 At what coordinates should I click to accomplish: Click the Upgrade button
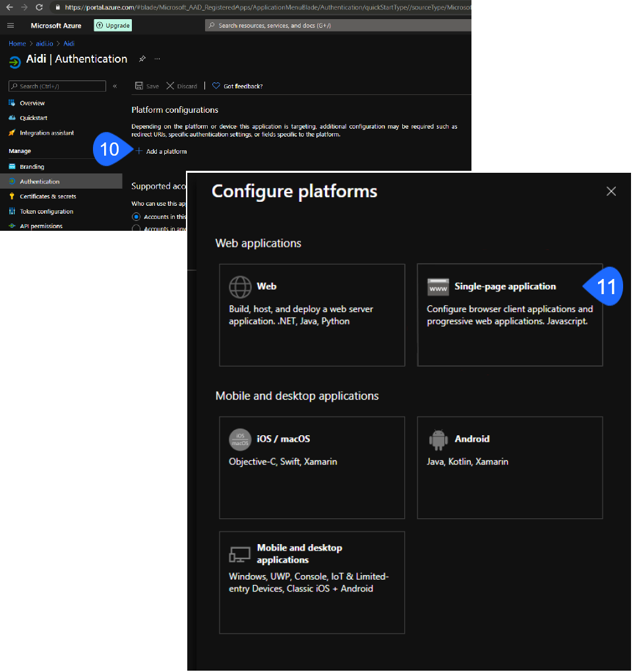click(113, 26)
